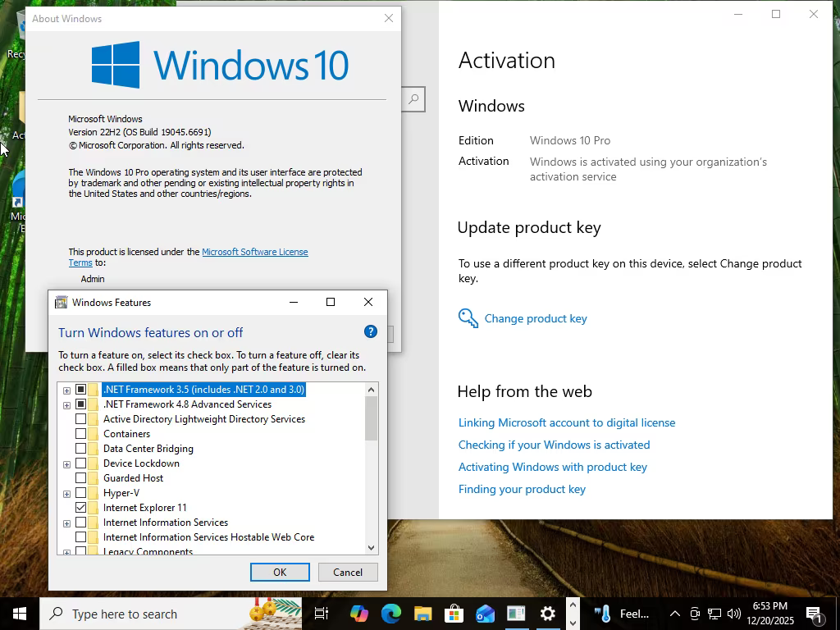This screenshot has height=630, width=840.
Task: Select Active Directory Lightweight Directory Services label
Action: (x=204, y=419)
